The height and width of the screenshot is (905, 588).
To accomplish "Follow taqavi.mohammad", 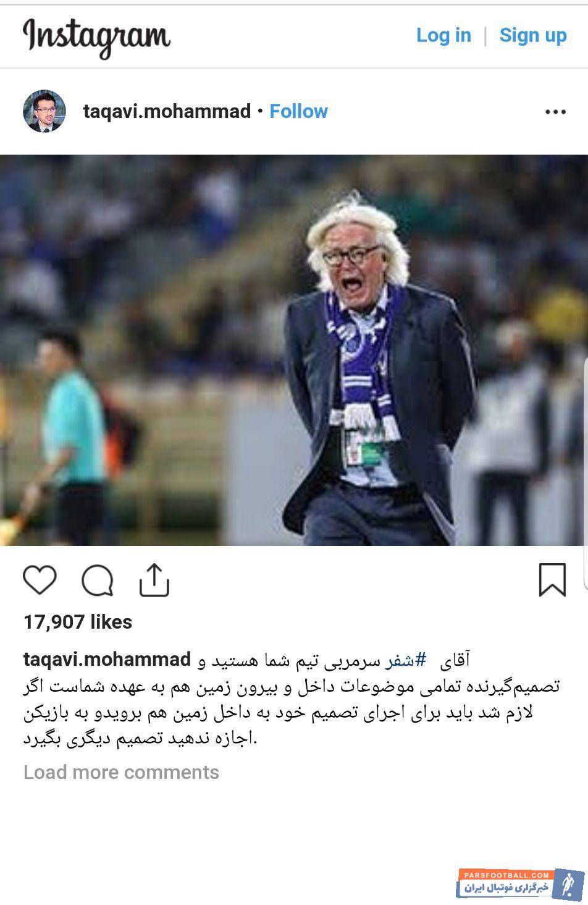I will [298, 111].
